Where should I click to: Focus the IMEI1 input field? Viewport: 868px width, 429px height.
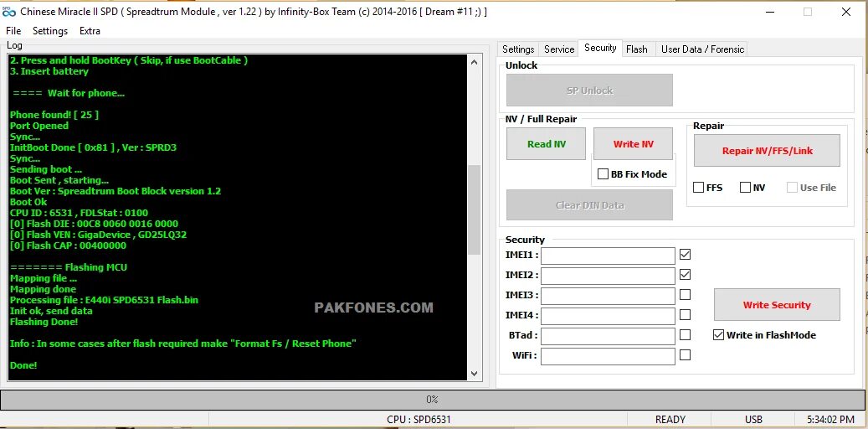608,256
